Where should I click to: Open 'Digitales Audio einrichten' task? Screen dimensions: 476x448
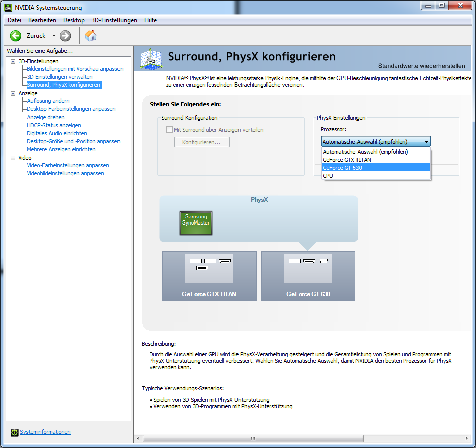click(x=57, y=133)
